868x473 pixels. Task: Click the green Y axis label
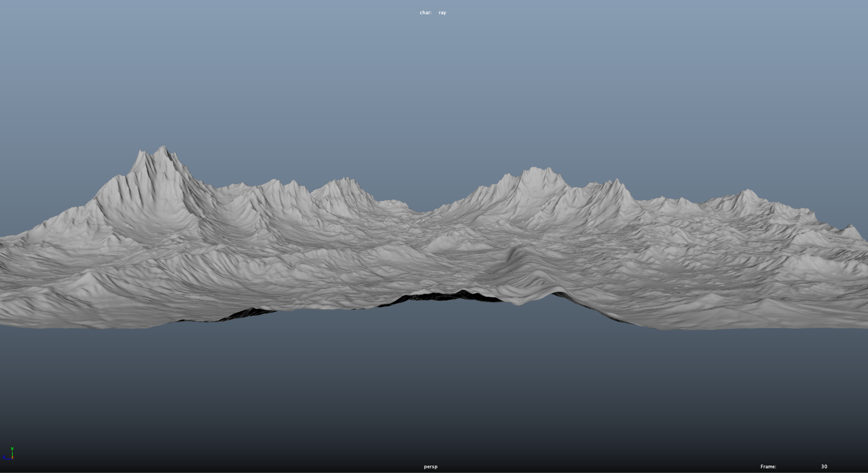pos(12,449)
